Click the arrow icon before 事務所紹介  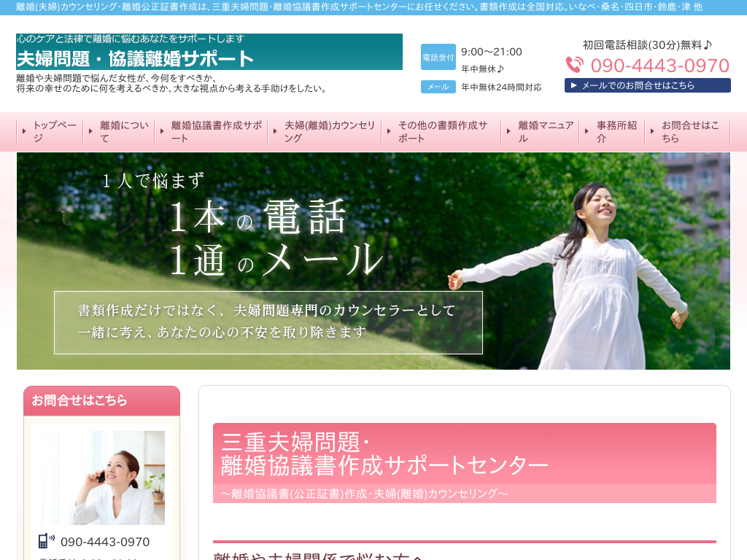[587, 131]
